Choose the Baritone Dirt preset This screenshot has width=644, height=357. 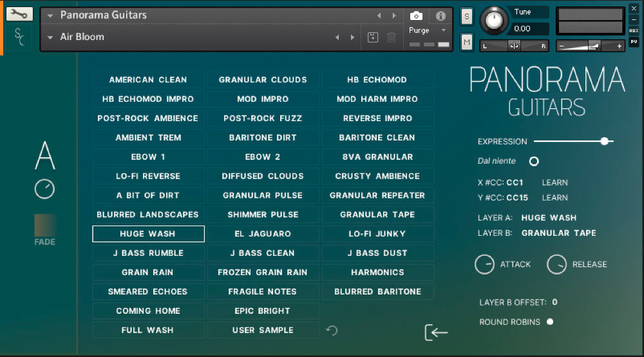click(x=263, y=138)
